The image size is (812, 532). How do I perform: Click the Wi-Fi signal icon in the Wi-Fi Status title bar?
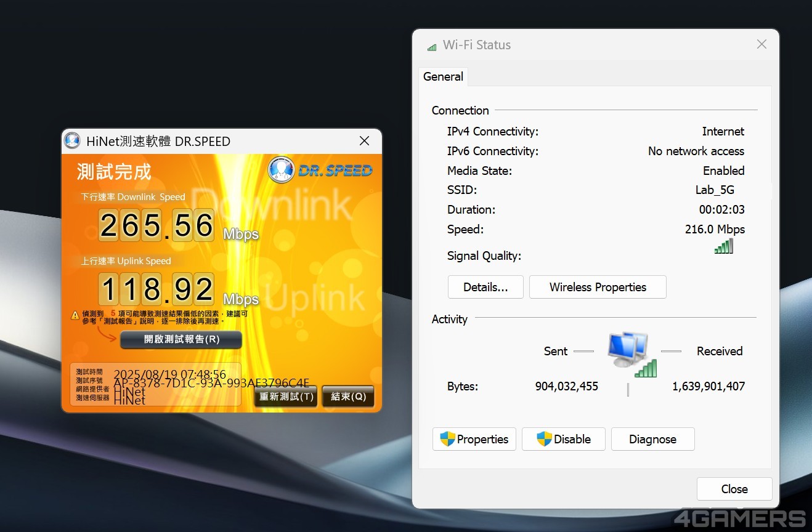click(x=432, y=46)
